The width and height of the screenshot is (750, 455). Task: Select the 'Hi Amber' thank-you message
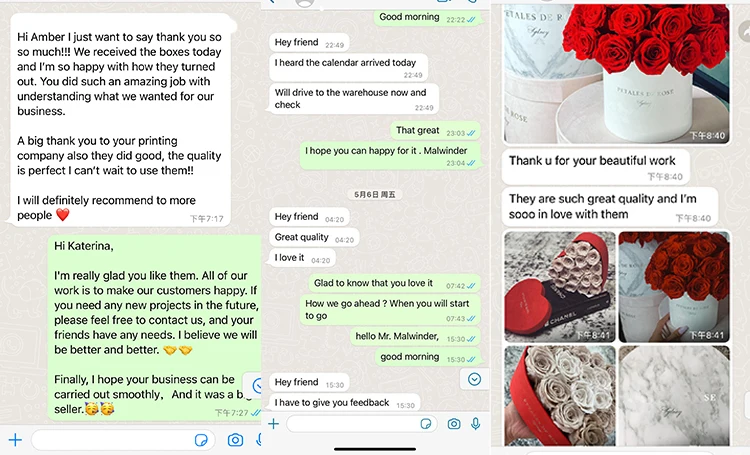120,119
